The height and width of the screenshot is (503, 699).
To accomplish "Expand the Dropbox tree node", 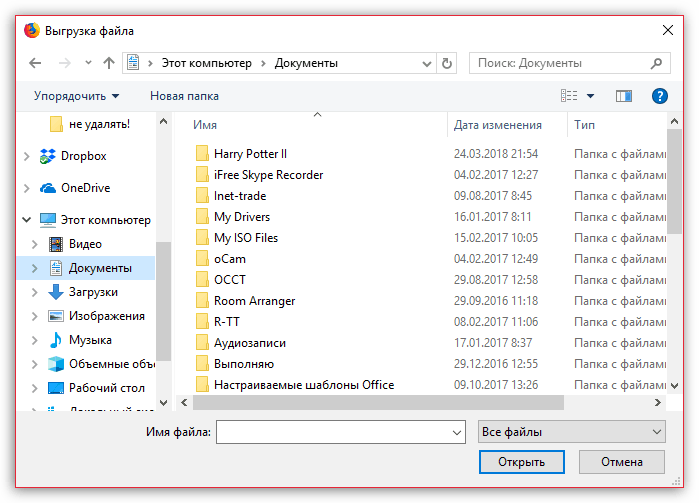I will (27, 156).
